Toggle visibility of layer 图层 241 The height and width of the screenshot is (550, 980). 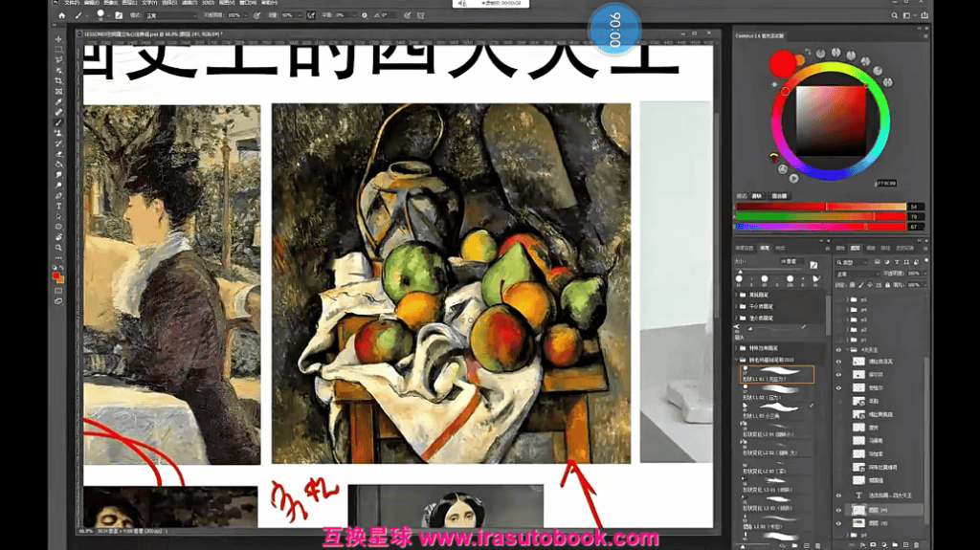[839, 511]
